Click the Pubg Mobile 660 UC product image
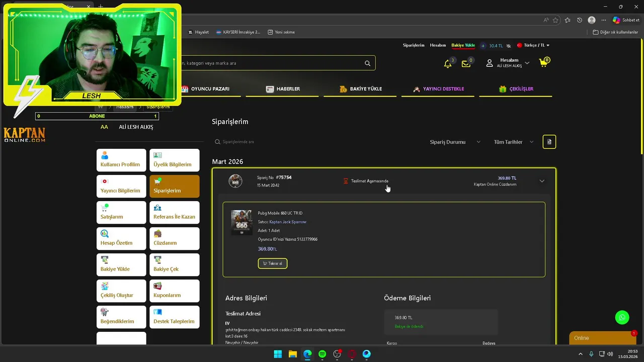 pyautogui.click(x=242, y=223)
